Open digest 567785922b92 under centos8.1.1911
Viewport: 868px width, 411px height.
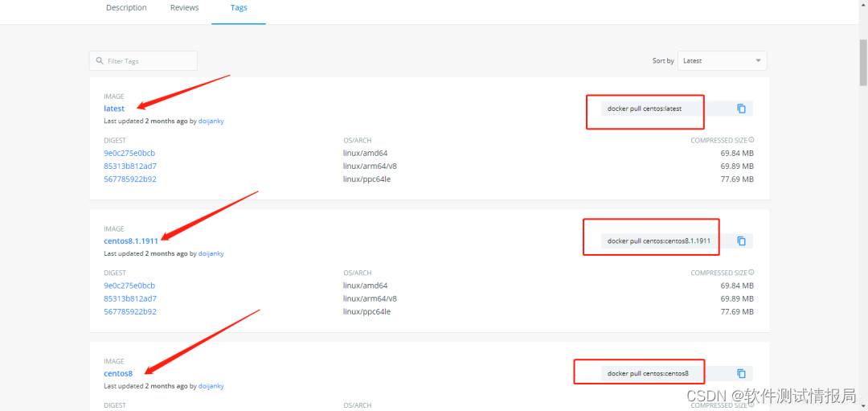[x=130, y=311]
